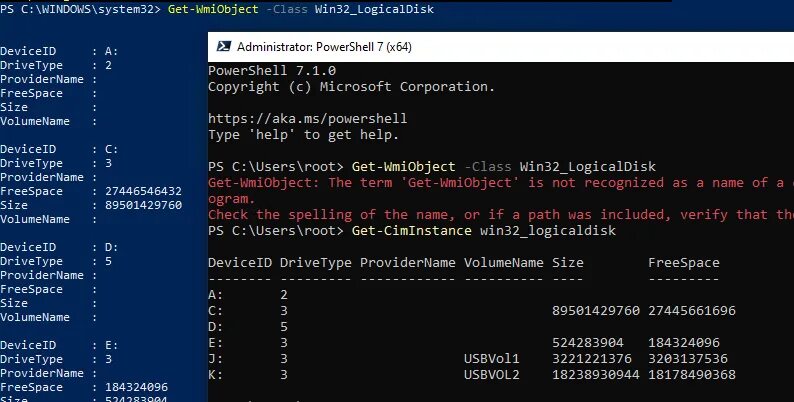Click the Get-WmiObject command in blue console
The height and width of the screenshot is (402, 794).
click(301, 9)
